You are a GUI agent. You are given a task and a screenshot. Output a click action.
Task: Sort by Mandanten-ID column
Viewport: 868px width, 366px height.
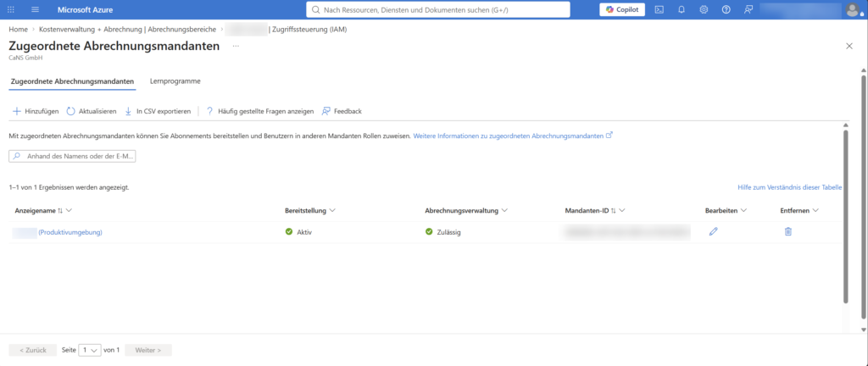click(x=614, y=211)
